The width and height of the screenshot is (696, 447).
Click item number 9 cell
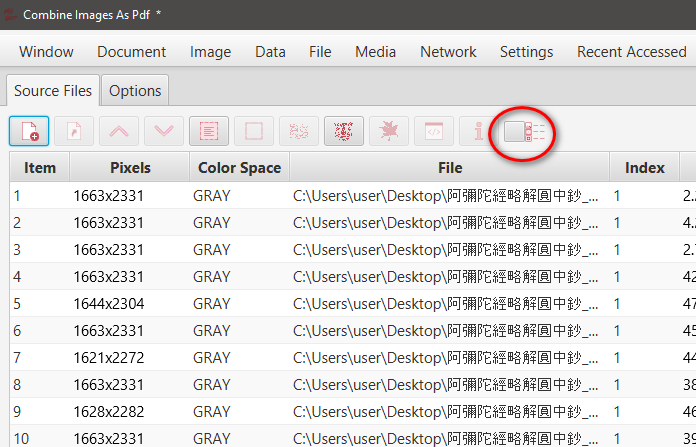pyautogui.click(x=17, y=411)
